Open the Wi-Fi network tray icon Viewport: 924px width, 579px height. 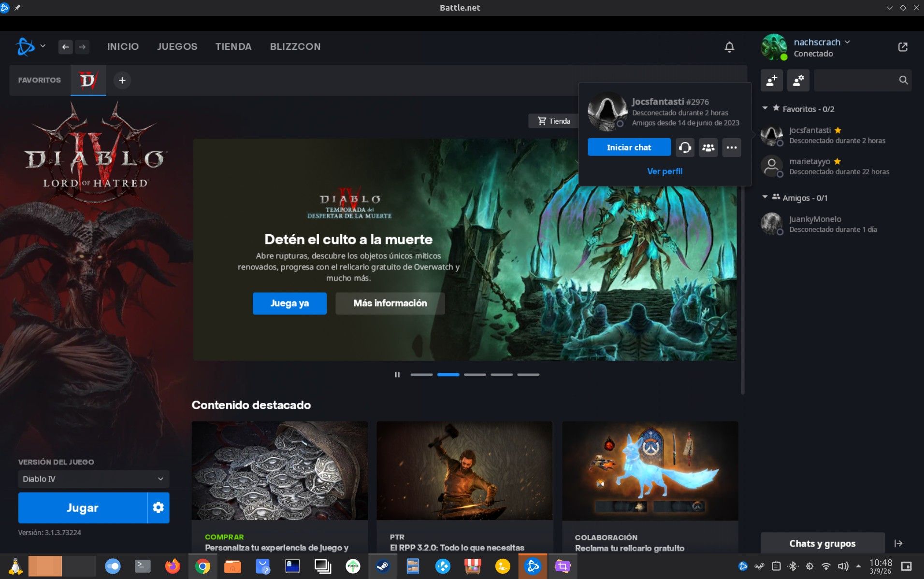[826, 566]
